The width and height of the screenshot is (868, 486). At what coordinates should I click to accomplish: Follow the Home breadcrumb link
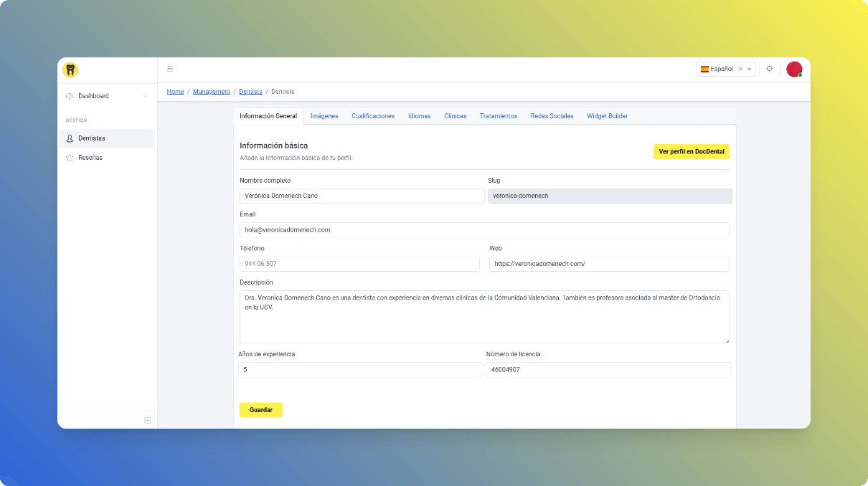coord(175,92)
